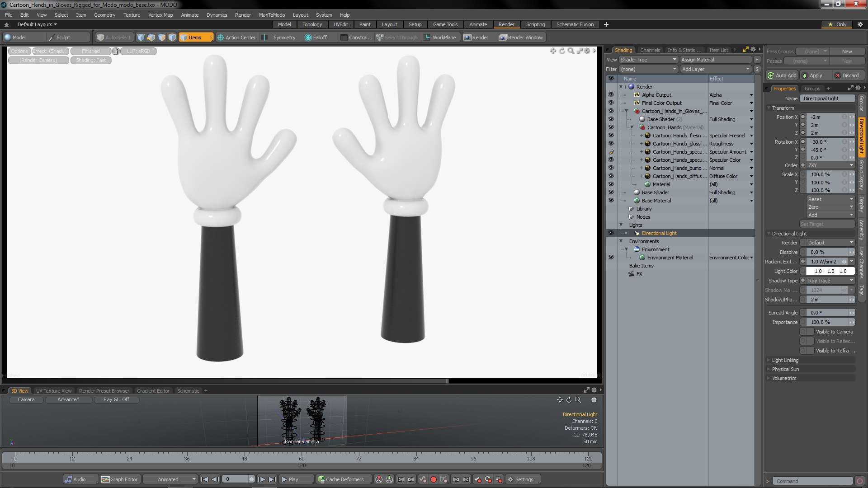Image resolution: width=868 pixels, height=488 pixels.
Task: Select Edges selection mode icon
Action: (x=151, y=38)
